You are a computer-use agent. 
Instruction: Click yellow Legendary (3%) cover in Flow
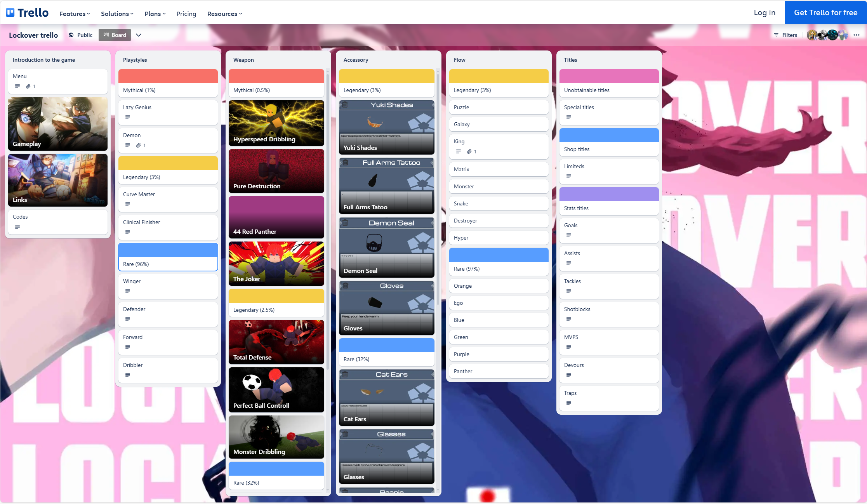click(499, 76)
